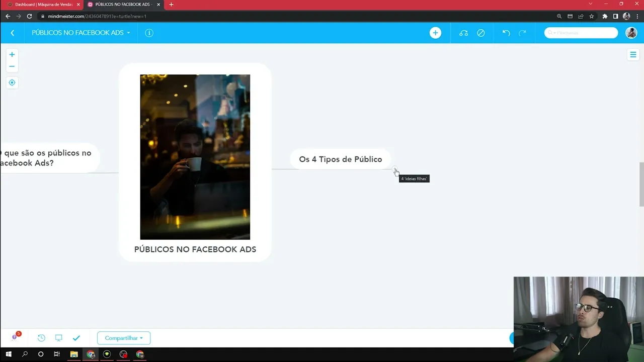Click the coffee photo in the central node
The image size is (644, 362).
pos(195,157)
